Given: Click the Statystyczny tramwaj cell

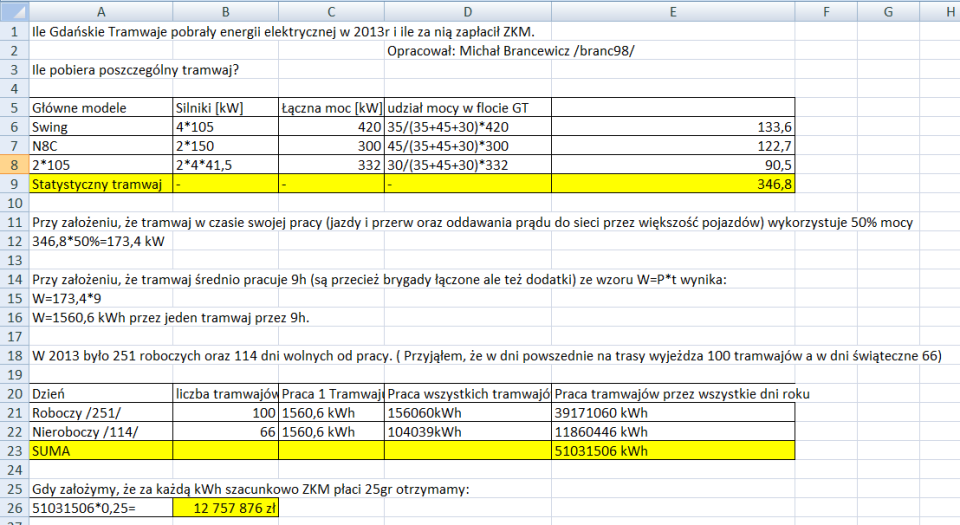Looking at the screenshot, I should (101, 184).
